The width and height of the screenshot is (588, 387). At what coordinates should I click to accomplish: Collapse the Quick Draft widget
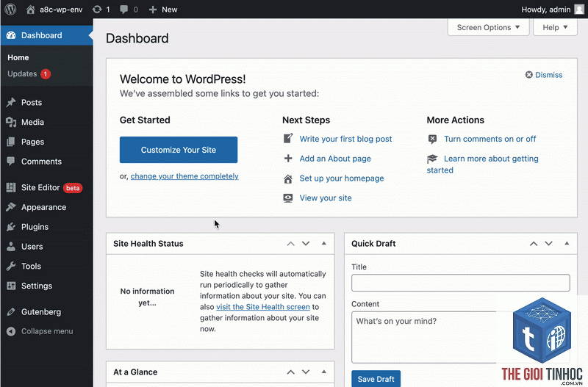(567, 244)
